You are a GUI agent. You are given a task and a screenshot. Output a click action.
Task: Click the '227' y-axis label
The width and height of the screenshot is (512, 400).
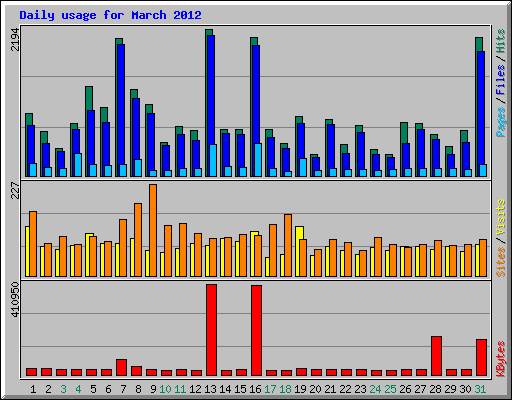coord(15,190)
